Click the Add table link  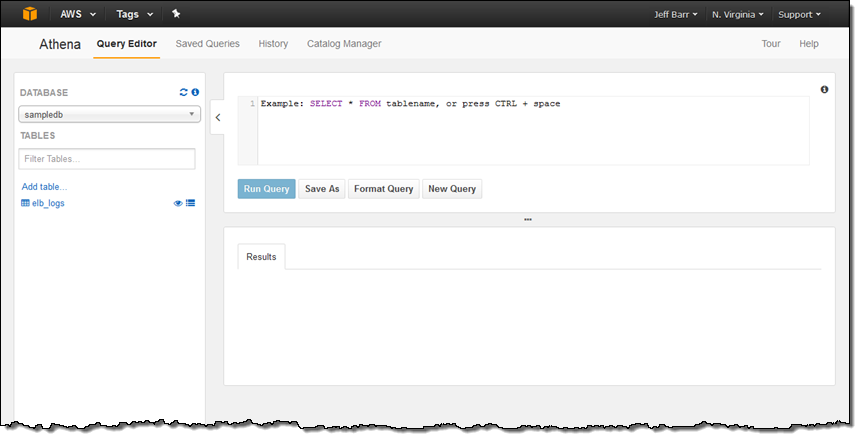[44, 187]
